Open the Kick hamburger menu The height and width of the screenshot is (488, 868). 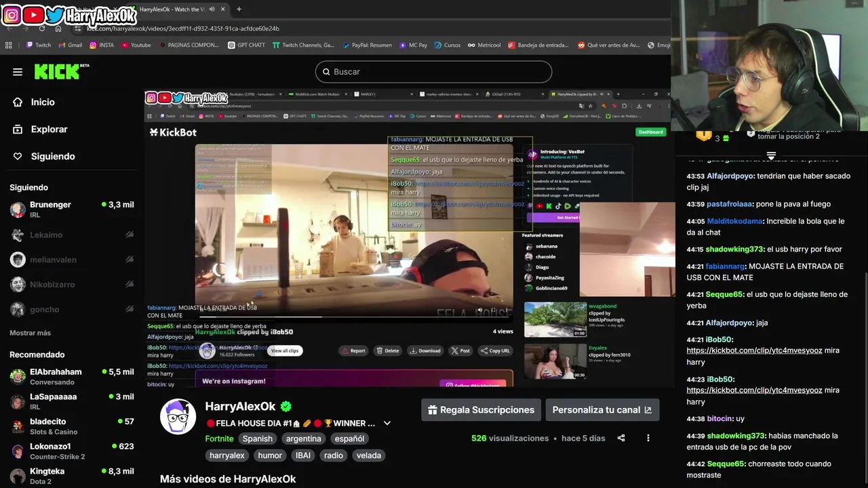coord(18,72)
